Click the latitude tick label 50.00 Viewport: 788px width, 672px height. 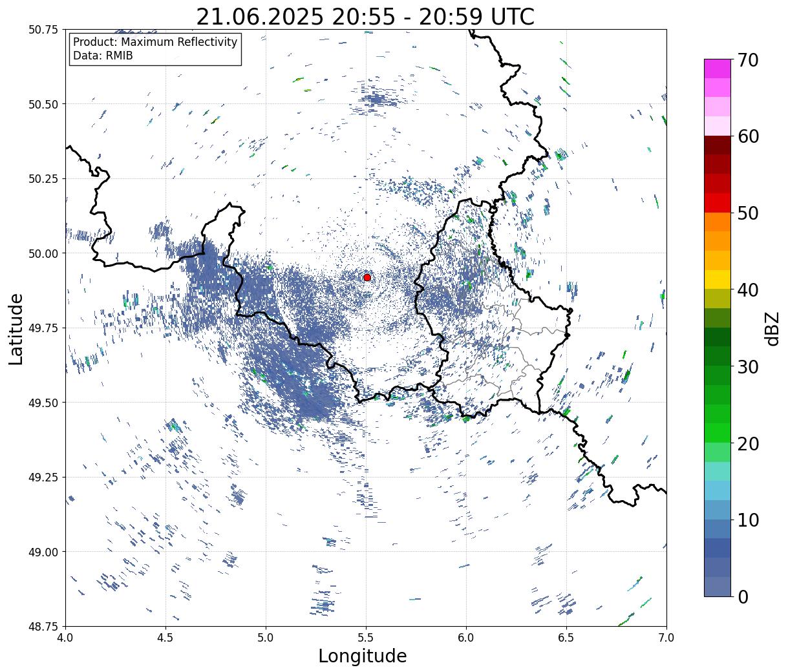[x=44, y=253]
